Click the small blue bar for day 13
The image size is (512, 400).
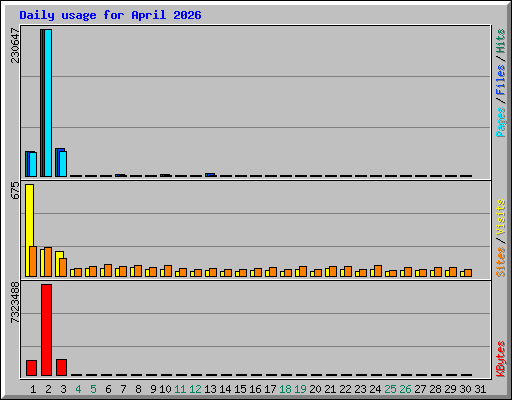pyautogui.click(x=210, y=175)
